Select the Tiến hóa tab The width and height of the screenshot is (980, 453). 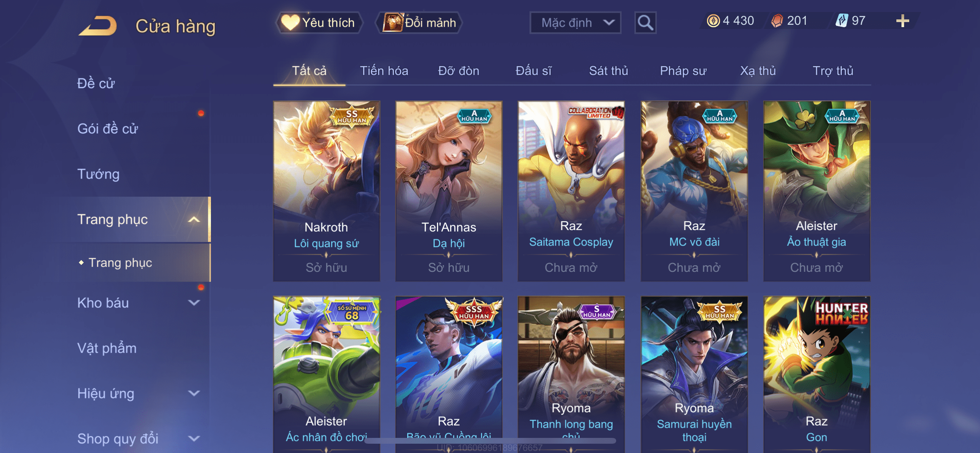pyautogui.click(x=384, y=71)
